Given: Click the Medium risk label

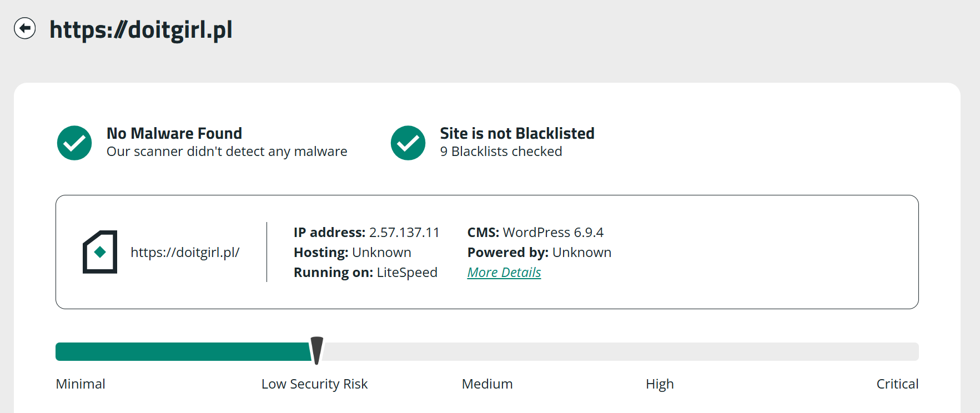Looking at the screenshot, I should point(487,384).
